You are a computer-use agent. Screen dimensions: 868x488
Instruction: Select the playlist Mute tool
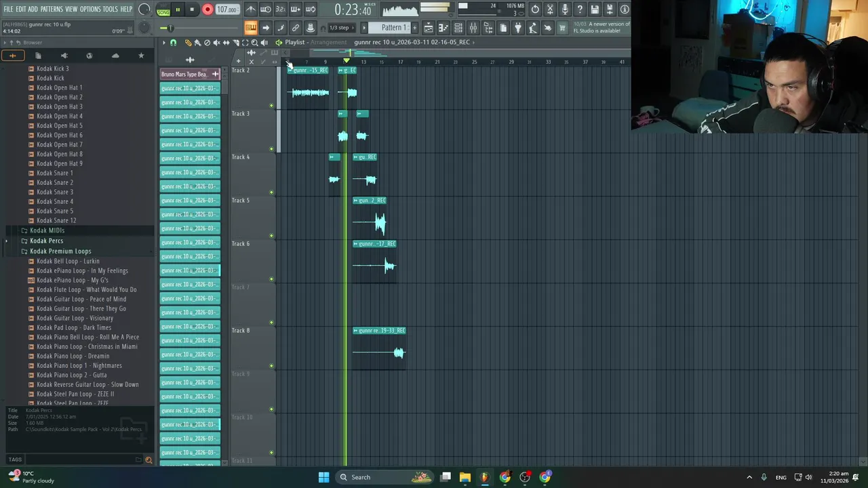click(x=216, y=42)
